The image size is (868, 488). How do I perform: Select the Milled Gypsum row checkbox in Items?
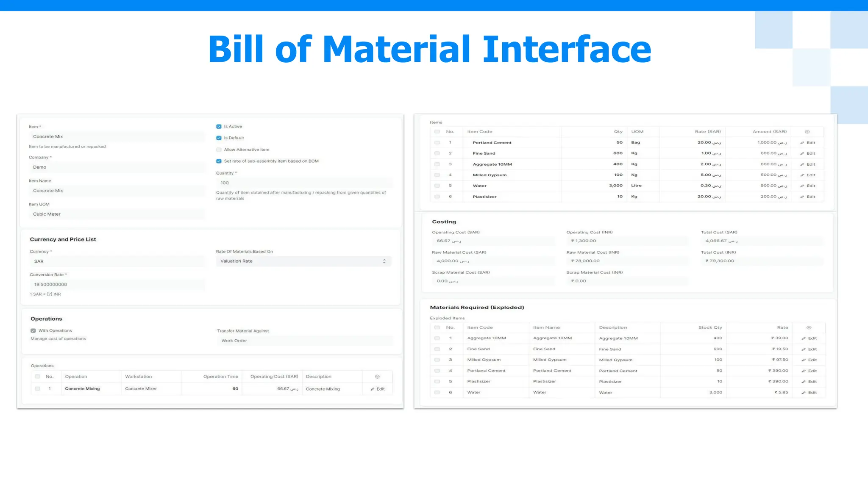(437, 175)
